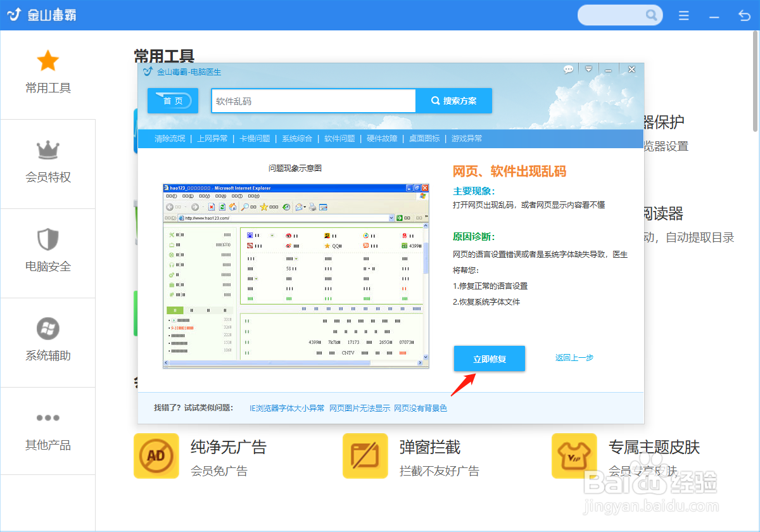Image resolution: width=760 pixels, height=532 pixels.
Task: Open the 常用工具 star icon in sidebar
Action: [x=48, y=61]
